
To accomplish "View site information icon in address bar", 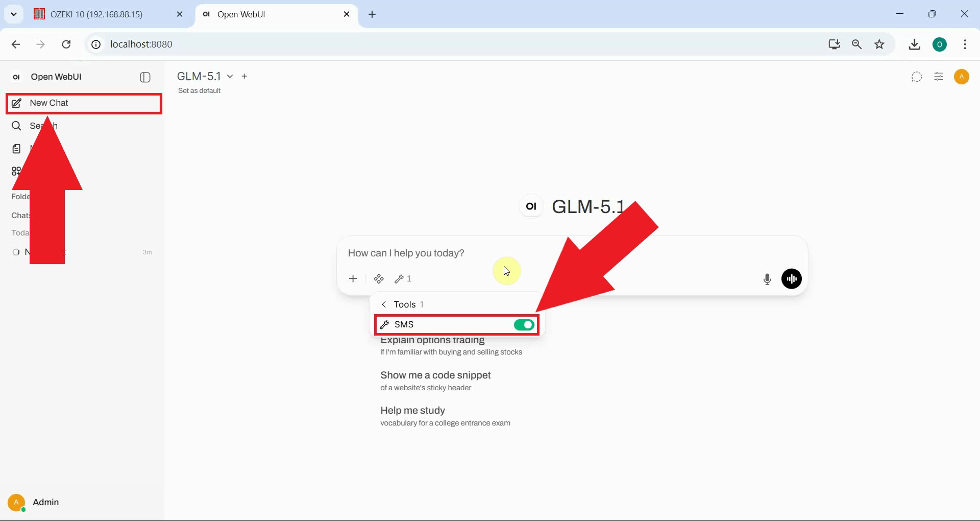I will (x=96, y=44).
